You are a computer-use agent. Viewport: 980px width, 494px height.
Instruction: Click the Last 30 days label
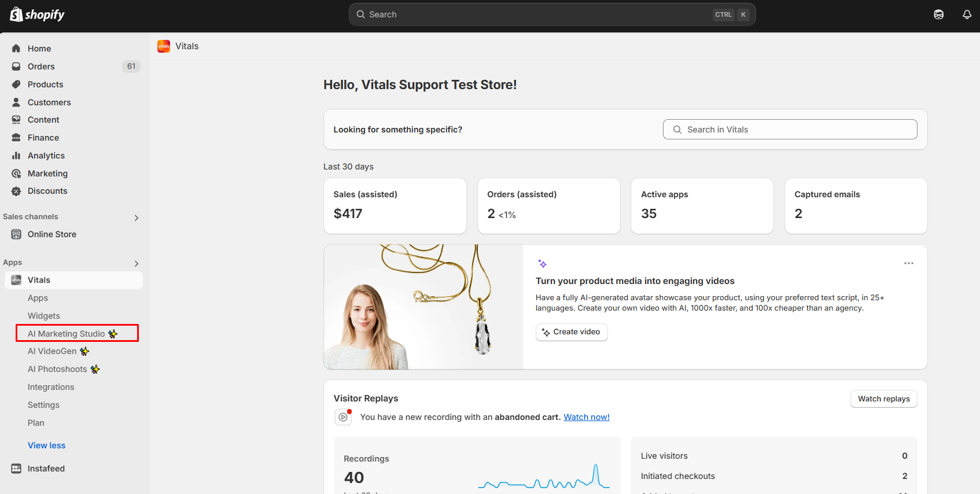[348, 167]
